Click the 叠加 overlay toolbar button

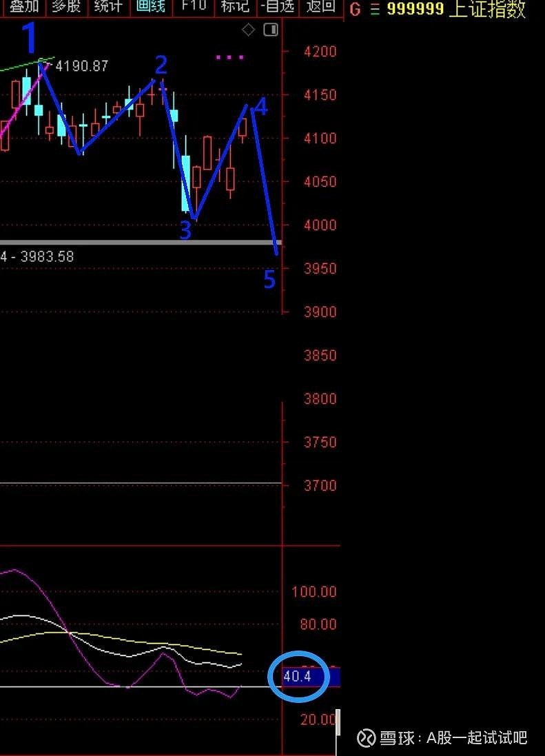(x=23, y=7)
